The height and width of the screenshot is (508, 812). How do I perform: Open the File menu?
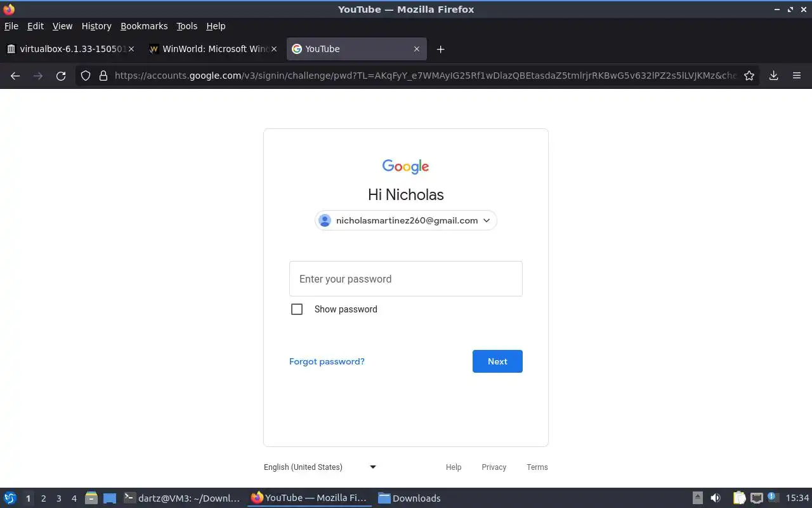tap(11, 26)
